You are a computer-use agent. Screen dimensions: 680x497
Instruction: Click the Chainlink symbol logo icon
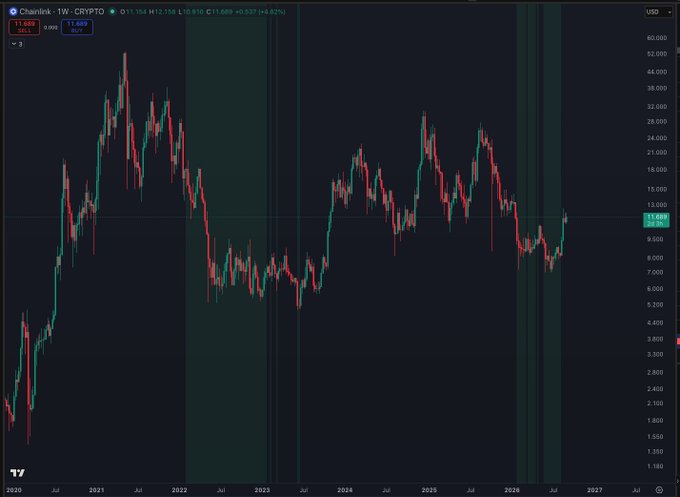click(13, 12)
